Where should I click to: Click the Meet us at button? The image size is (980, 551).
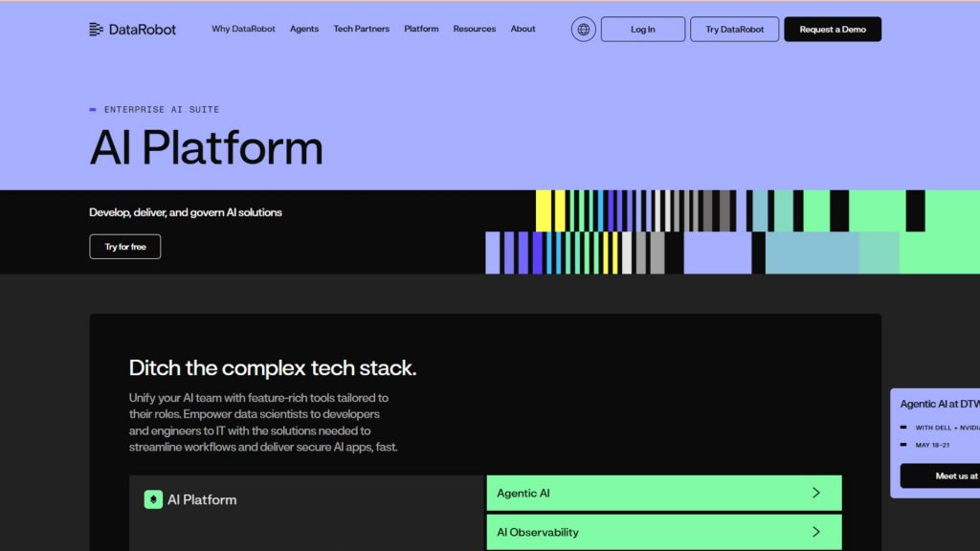point(940,476)
